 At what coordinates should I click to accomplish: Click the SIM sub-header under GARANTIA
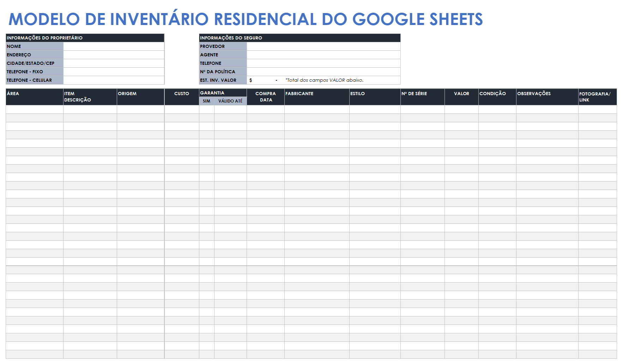coord(207,101)
